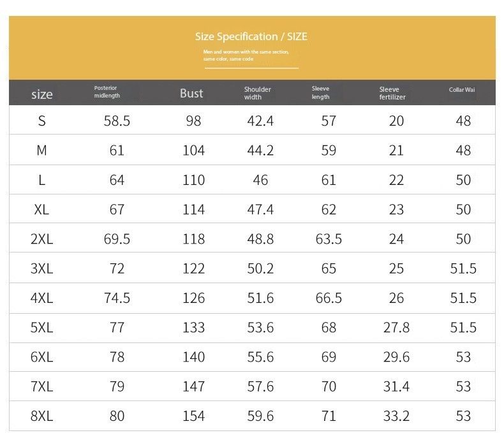Select the 58.5 posterior midlength cell
The width and height of the screenshot is (504, 433).
(117, 121)
